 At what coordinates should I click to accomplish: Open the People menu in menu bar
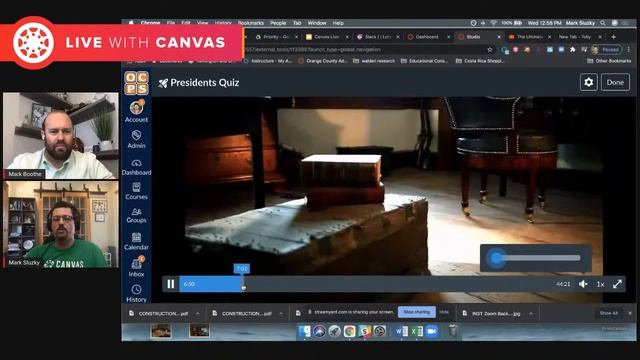(x=278, y=23)
